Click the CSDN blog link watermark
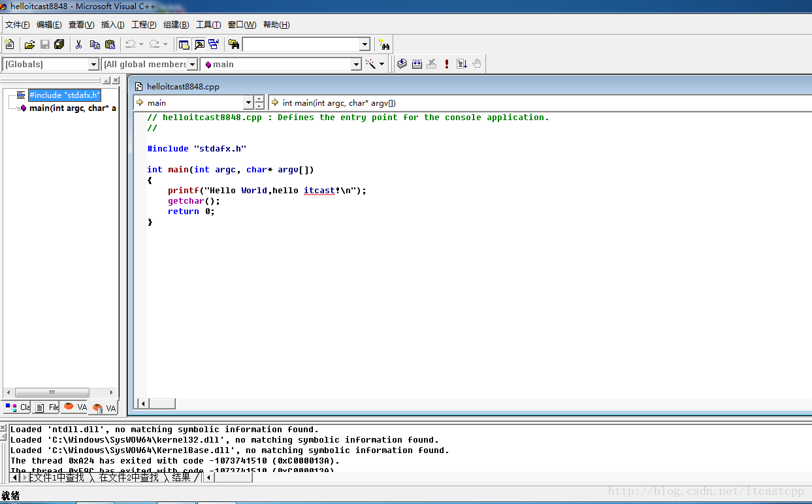Viewport: 812px width, 504px height. [x=707, y=491]
